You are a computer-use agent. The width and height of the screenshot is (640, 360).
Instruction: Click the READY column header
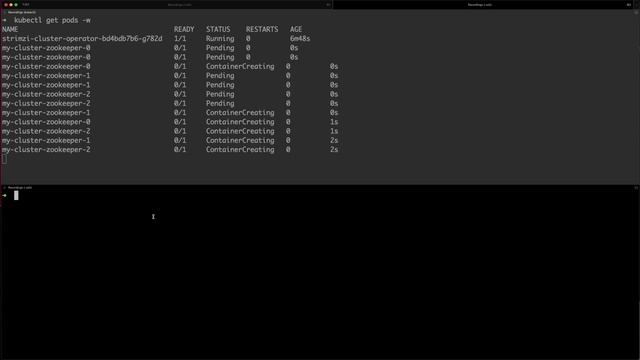pos(184,29)
